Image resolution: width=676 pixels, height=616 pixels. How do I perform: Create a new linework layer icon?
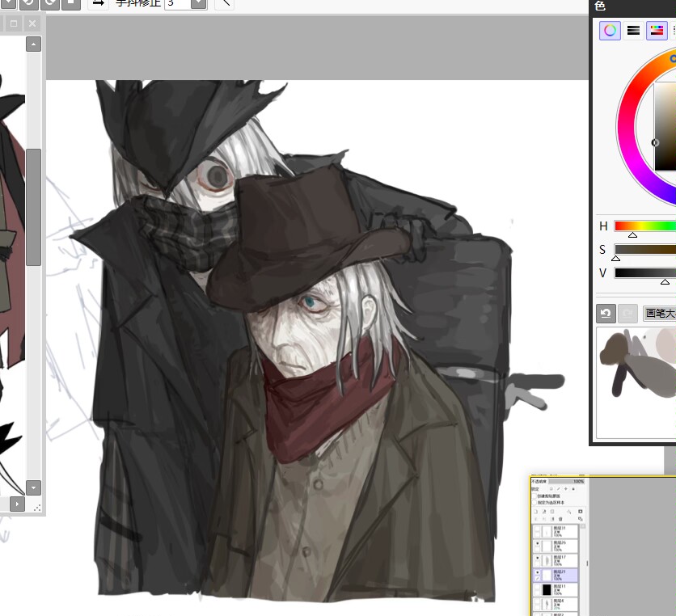(x=544, y=512)
